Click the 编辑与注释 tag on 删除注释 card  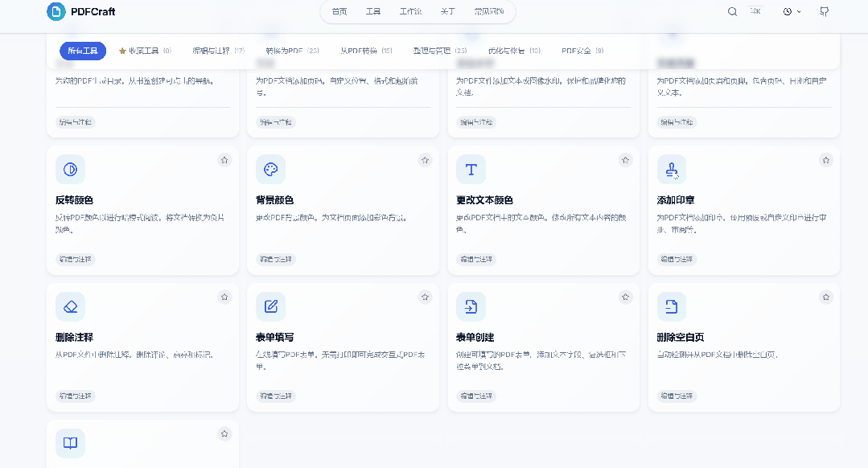76,396
